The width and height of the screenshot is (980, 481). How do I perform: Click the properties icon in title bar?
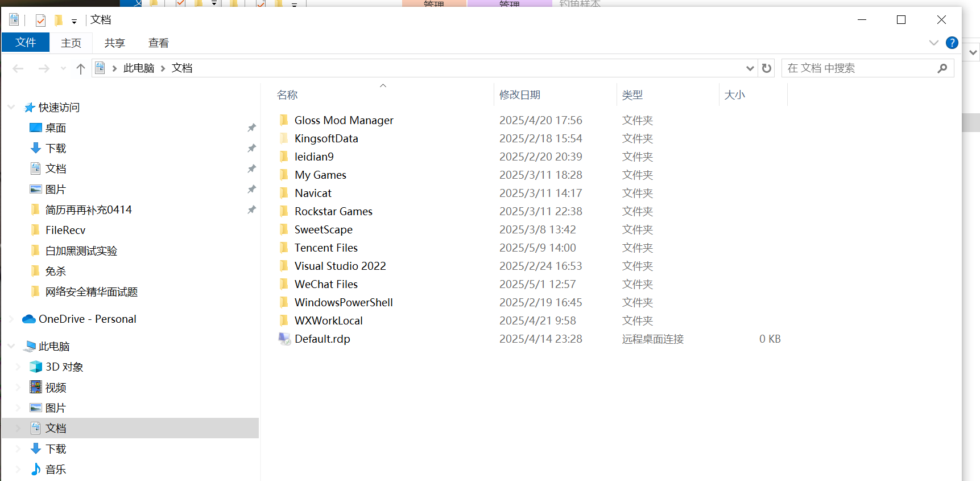14,20
